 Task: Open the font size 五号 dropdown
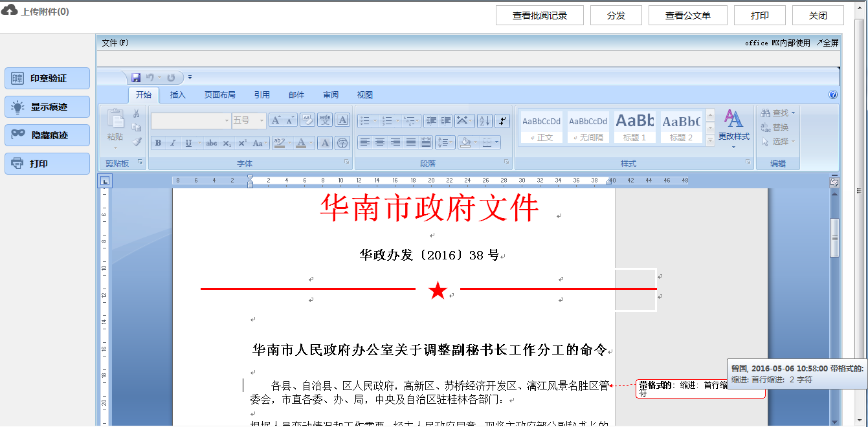pyautogui.click(x=262, y=120)
